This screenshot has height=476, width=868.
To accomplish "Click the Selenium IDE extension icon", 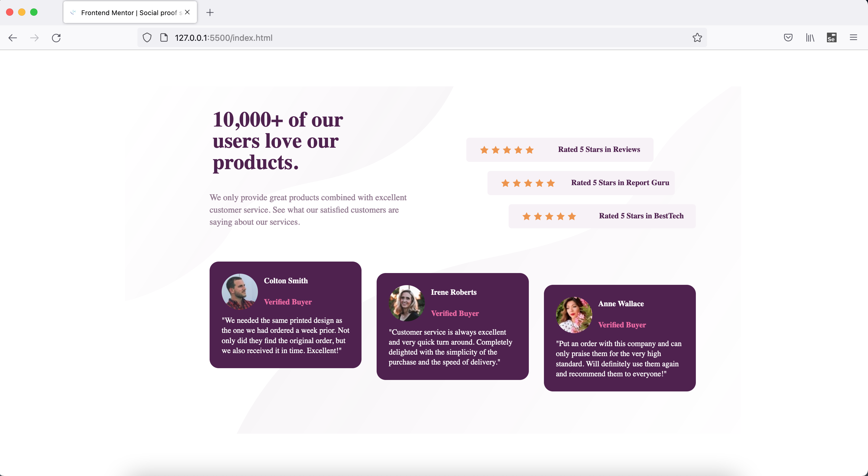I will tap(832, 38).
